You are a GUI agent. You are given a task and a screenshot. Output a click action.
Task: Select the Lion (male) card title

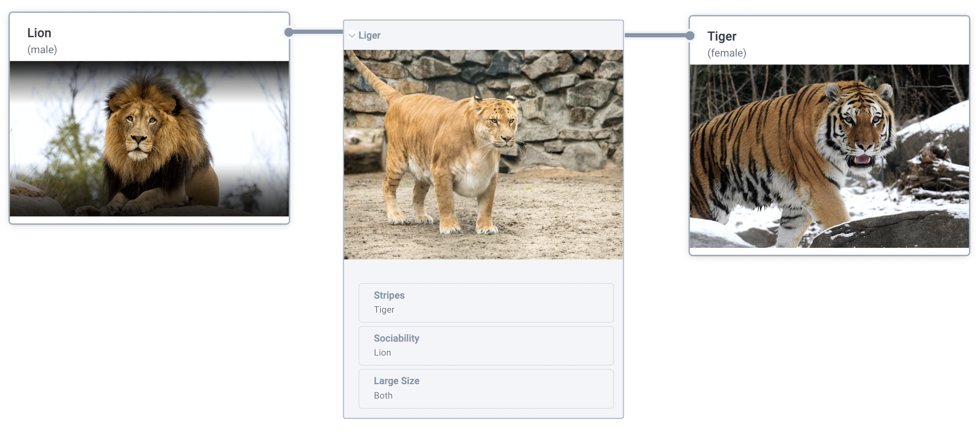point(39,33)
